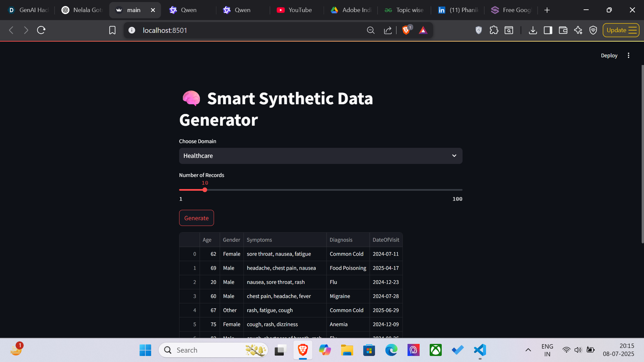Viewport: 644px width, 362px height.
Task: Switch to the YouTube tab
Action: click(x=295, y=10)
